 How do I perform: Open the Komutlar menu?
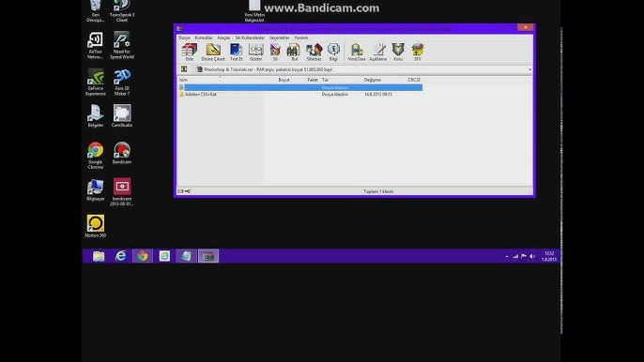pyautogui.click(x=204, y=38)
